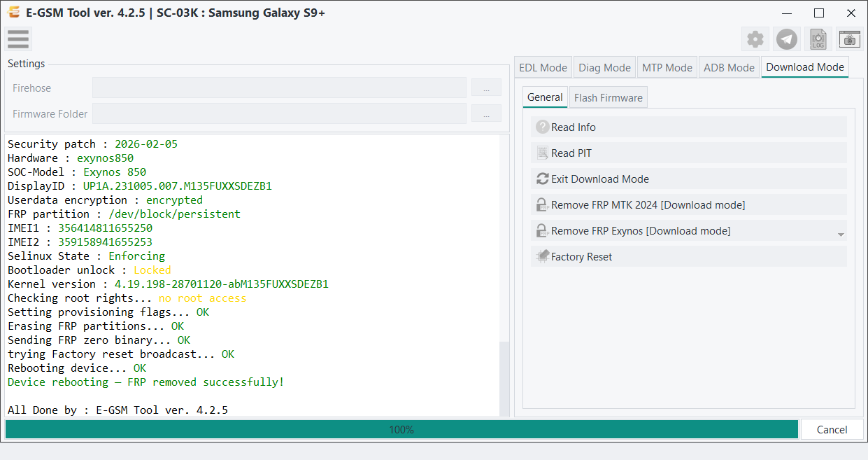The image size is (868, 460).
Task: Click the E-GSM Tool logo in title bar
Action: pyautogui.click(x=13, y=13)
